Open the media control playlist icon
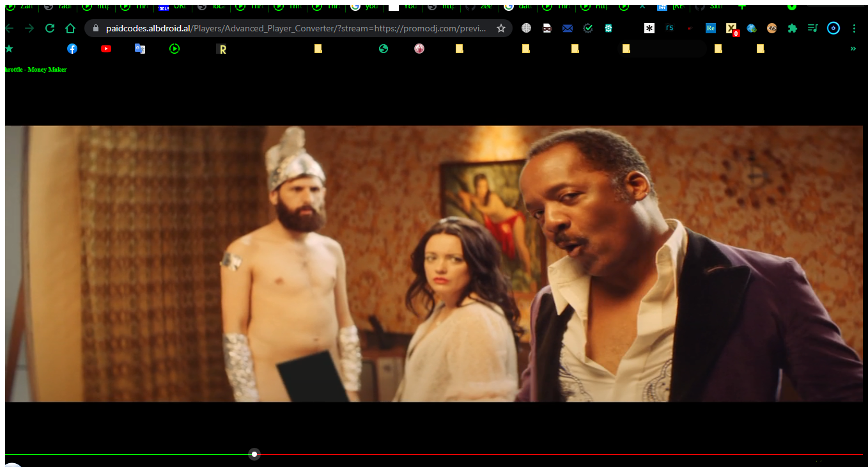The image size is (868, 467). tap(813, 28)
